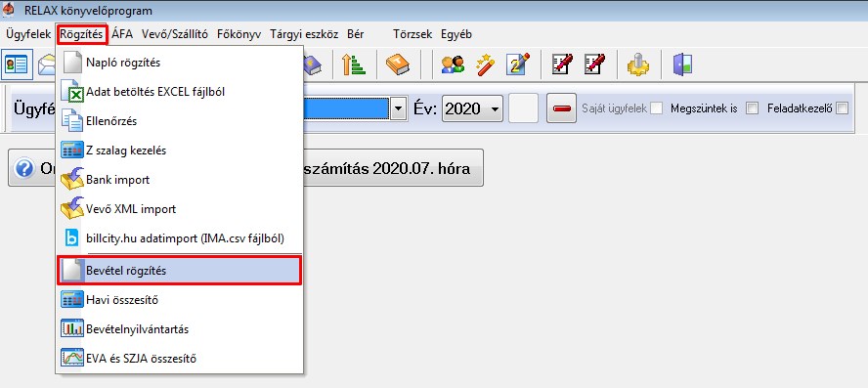Expand the client selector dropdown arrow
The width and height of the screenshot is (868, 388).
pyautogui.click(x=398, y=108)
